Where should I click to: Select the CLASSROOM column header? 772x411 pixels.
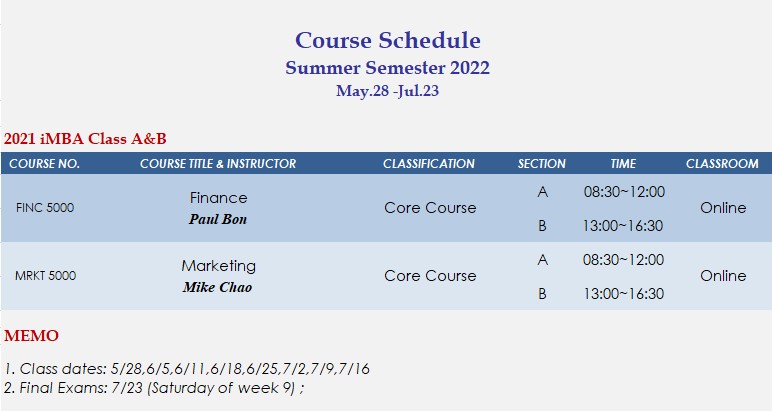(722, 164)
